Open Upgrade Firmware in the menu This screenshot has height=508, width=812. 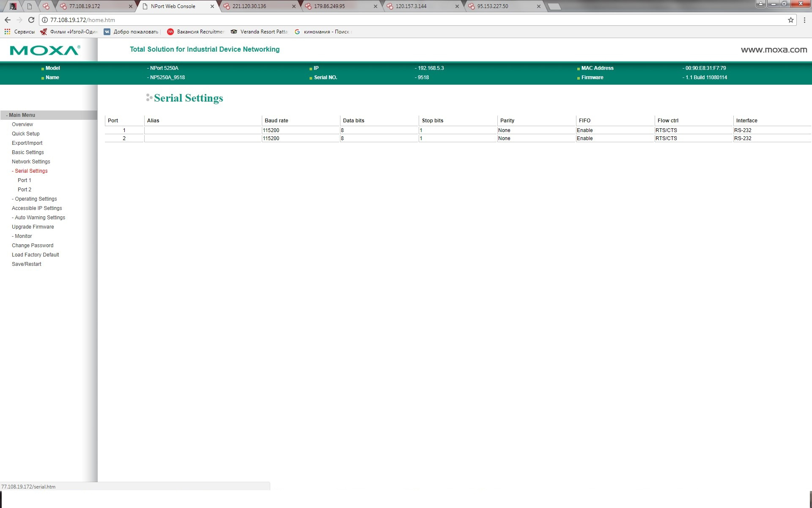[33, 227]
